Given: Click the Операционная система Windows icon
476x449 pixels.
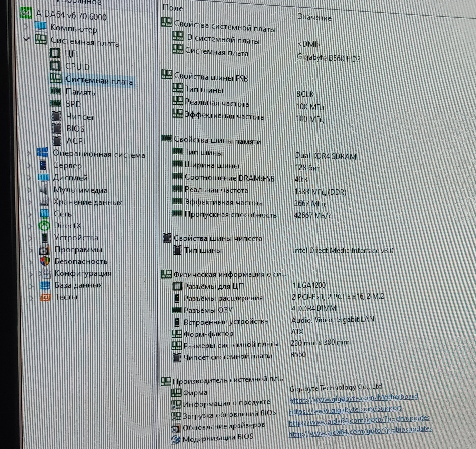Looking at the screenshot, I should (x=43, y=152).
